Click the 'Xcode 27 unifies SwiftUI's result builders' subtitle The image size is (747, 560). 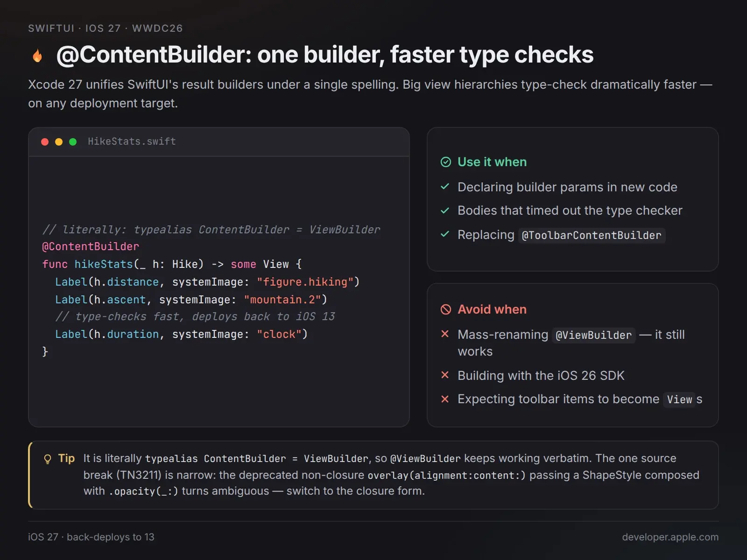[370, 94]
